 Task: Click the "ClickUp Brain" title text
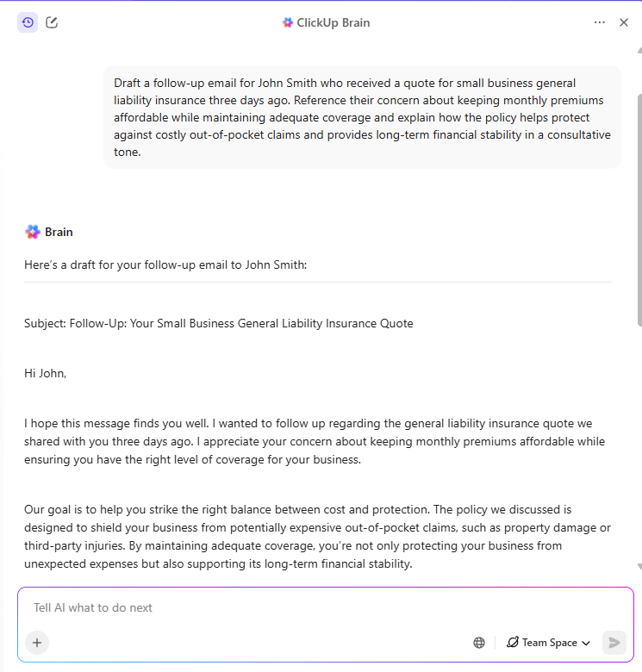(333, 22)
